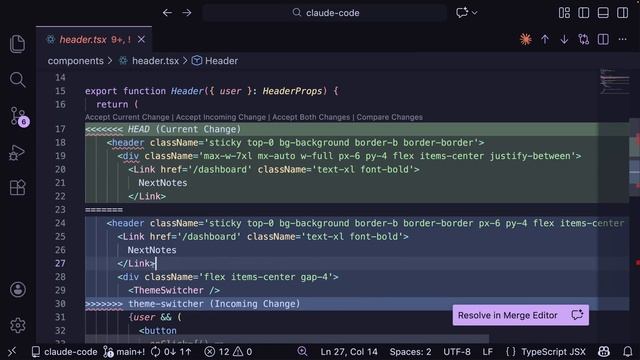Click Ln 27, Col 14 status
Image resolution: width=640 pixels, height=360 pixels.
tap(349, 351)
